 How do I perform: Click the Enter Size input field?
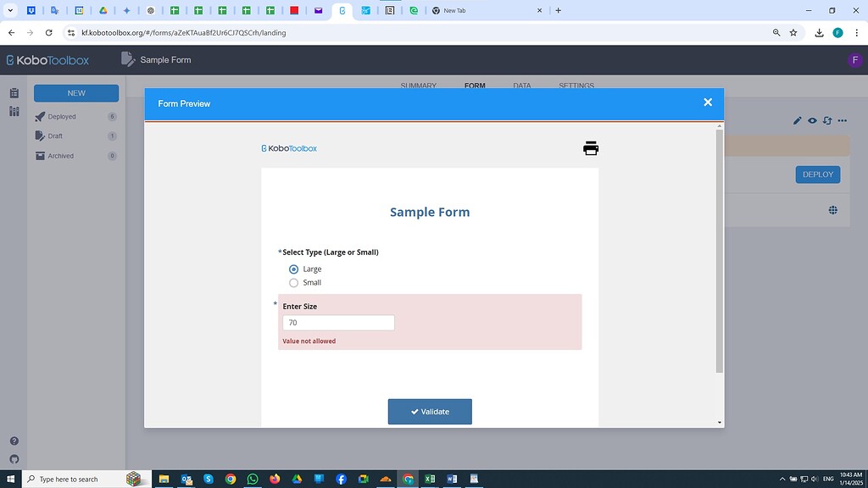[x=337, y=322]
